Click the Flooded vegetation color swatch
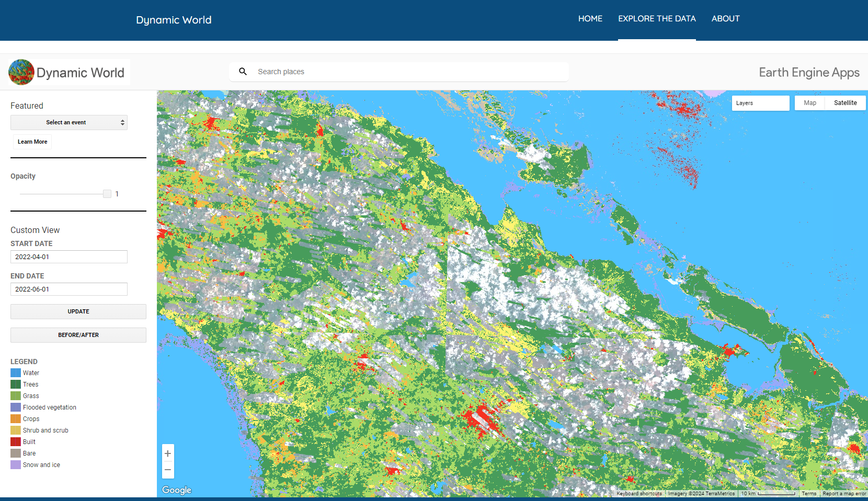Image resolution: width=868 pixels, height=501 pixels. point(16,407)
